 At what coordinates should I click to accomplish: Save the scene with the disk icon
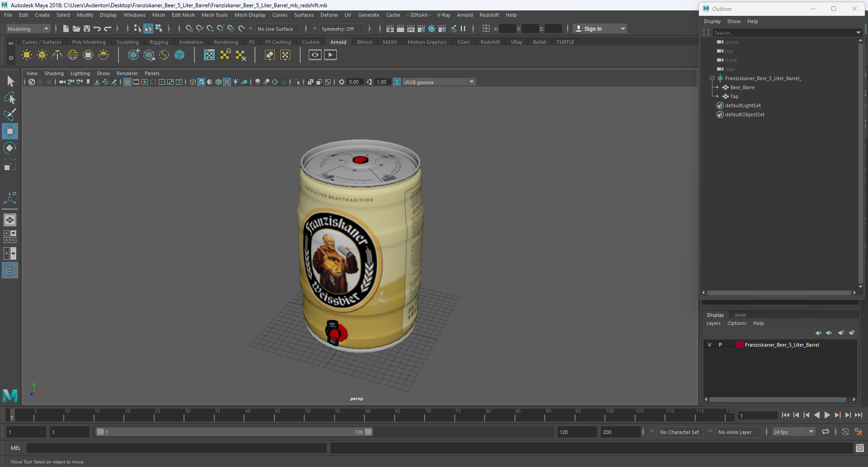[87, 29]
